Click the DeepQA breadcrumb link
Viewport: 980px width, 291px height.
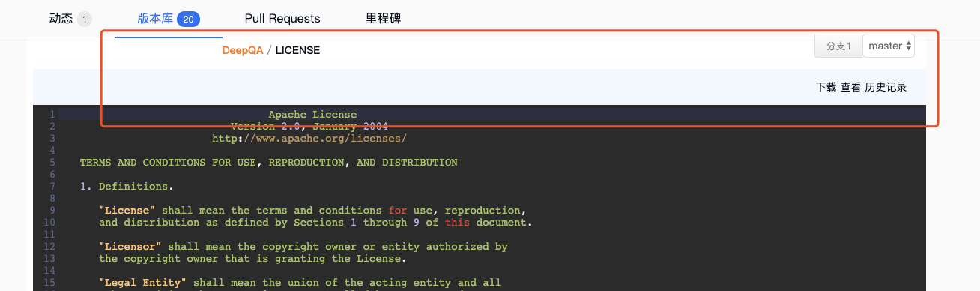(243, 50)
